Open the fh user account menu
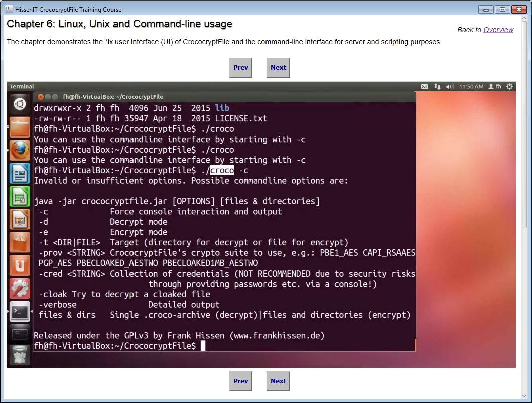Viewport: 532px width, 403px height. (x=495, y=86)
